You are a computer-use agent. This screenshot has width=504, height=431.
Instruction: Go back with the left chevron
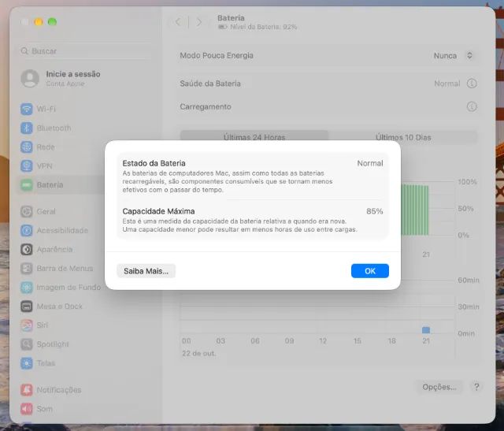click(178, 22)
